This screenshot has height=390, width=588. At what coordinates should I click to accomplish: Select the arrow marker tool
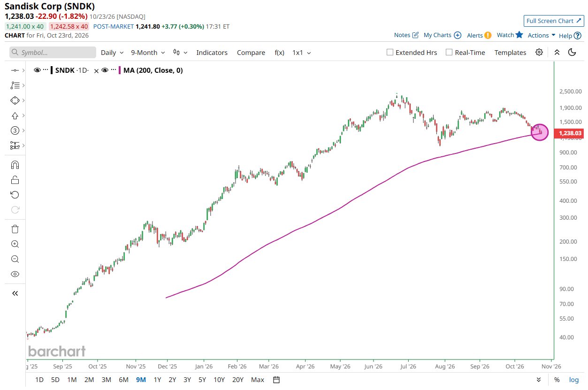[15, 115]
